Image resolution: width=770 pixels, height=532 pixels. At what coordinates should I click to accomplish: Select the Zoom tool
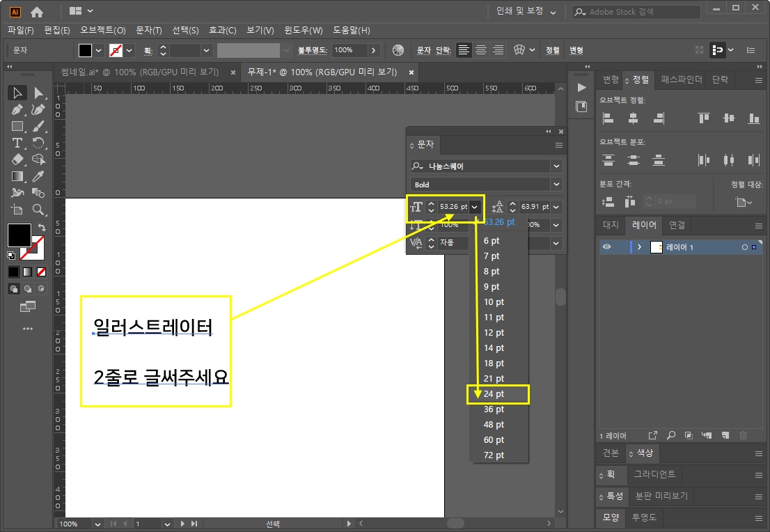38,210
